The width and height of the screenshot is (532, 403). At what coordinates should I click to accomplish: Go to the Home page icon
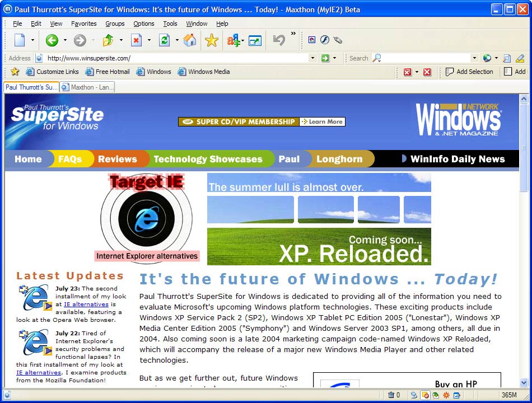point(190,40)
